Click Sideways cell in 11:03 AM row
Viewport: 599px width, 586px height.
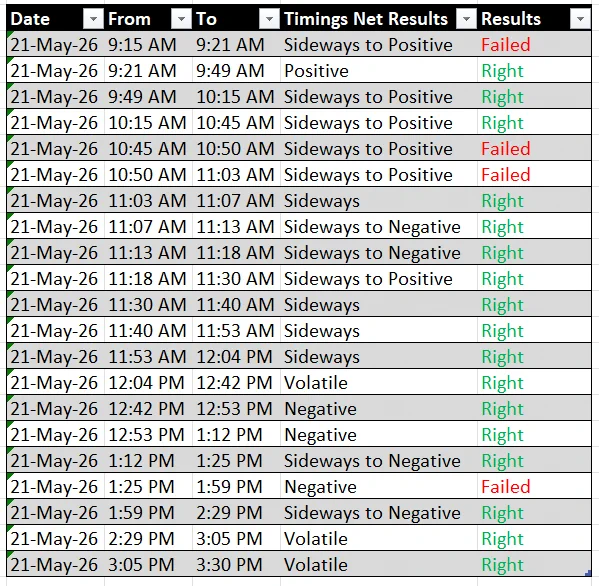coord(379,201)
